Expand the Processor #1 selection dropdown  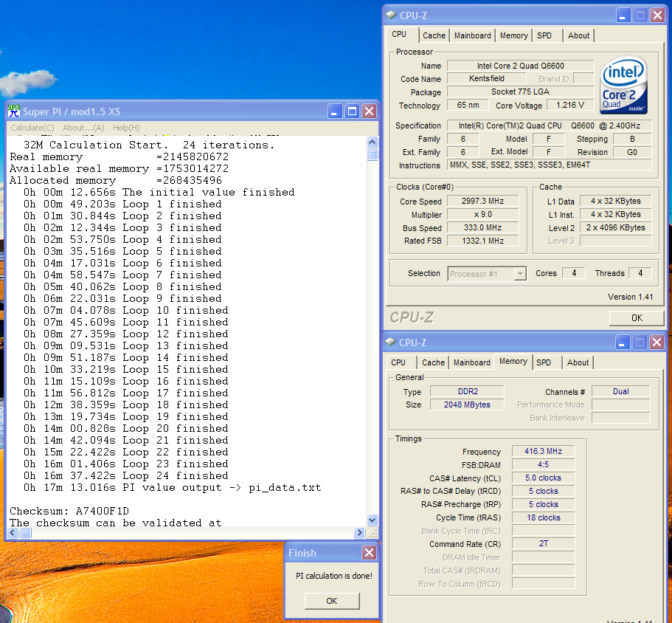(520, 274)
